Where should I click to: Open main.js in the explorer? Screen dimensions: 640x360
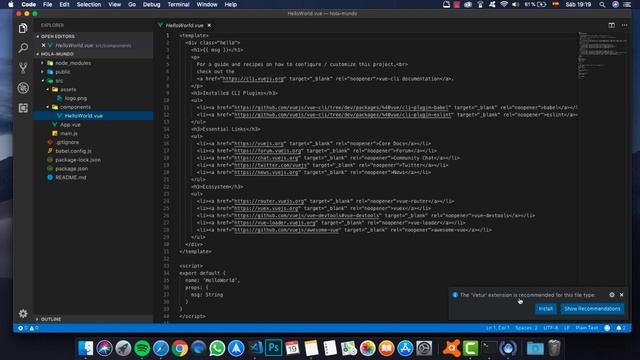69,133
